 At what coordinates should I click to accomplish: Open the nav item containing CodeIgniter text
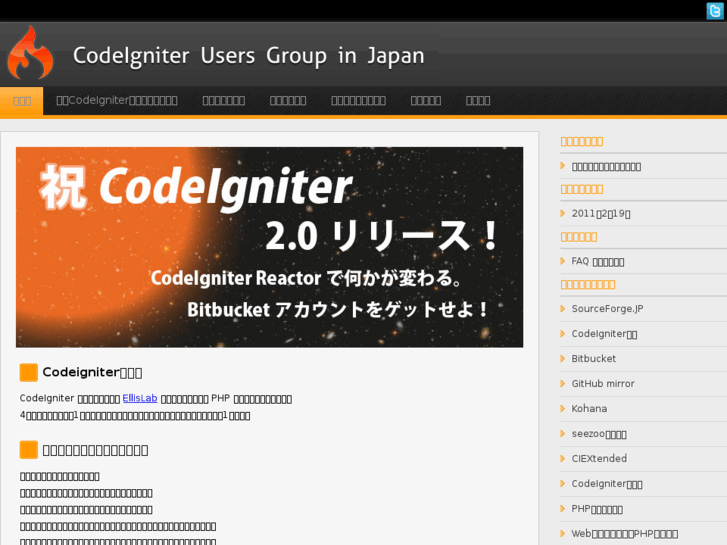pyautogui.click(x=117, y=101)
